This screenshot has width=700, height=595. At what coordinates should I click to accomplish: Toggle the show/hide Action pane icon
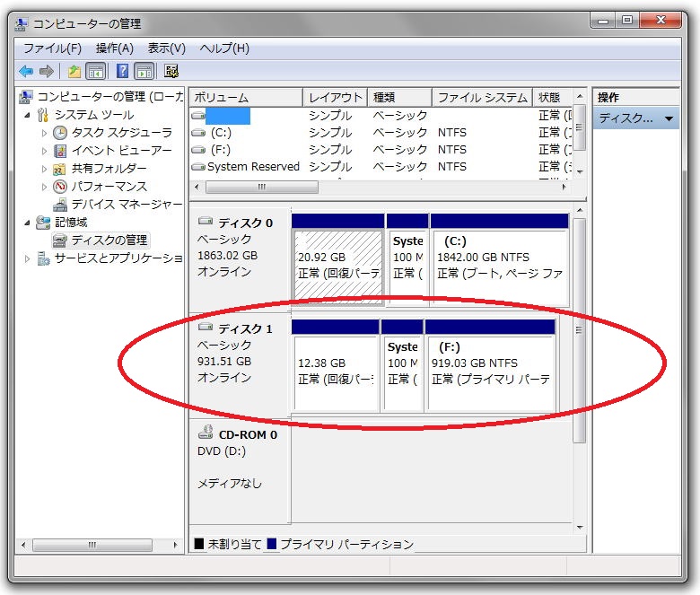(144, 71)
